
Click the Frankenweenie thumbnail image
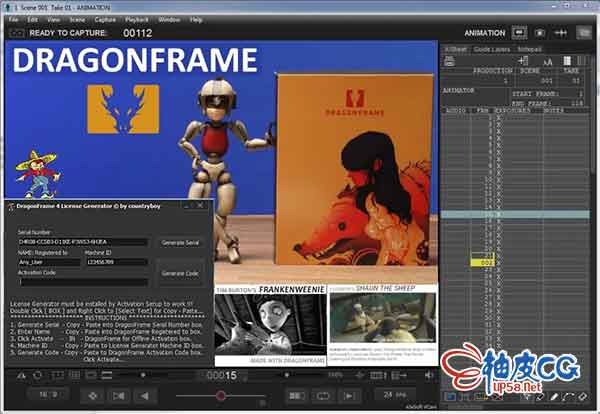point(270,325)
